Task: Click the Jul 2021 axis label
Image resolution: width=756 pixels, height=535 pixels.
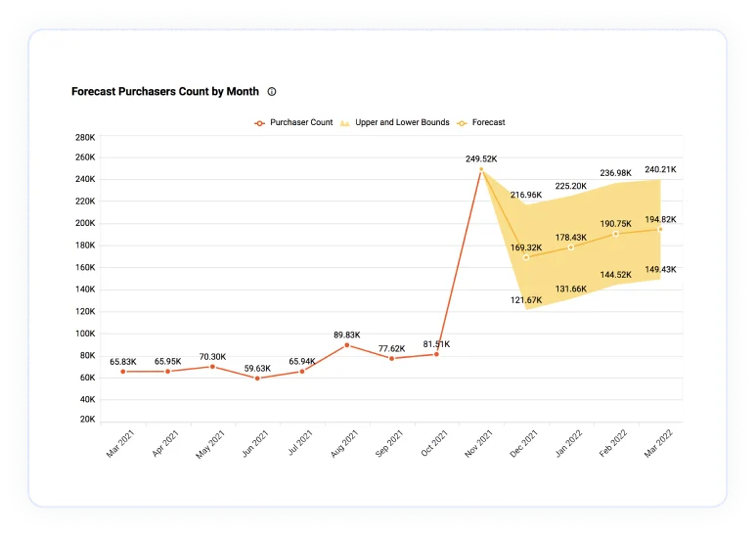Action: coord(300,442)
